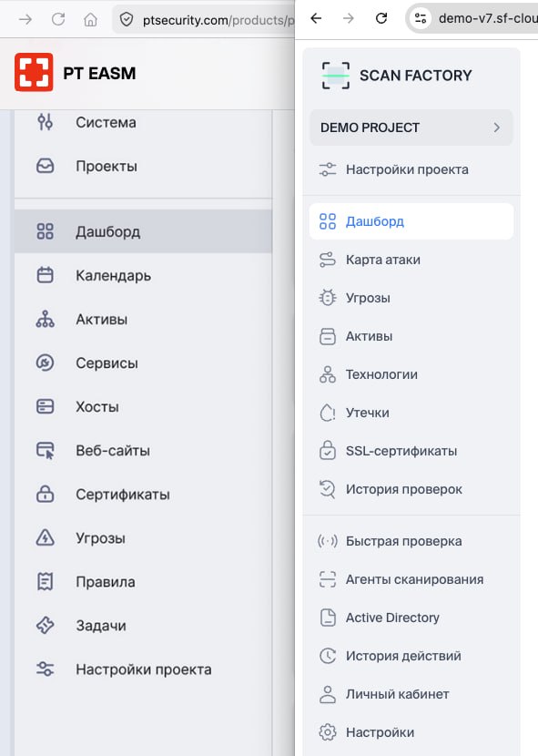The width and height of the screenshot is (538, 756).
Task: Open История проверок menu item
Action: [x=411, y=489]
